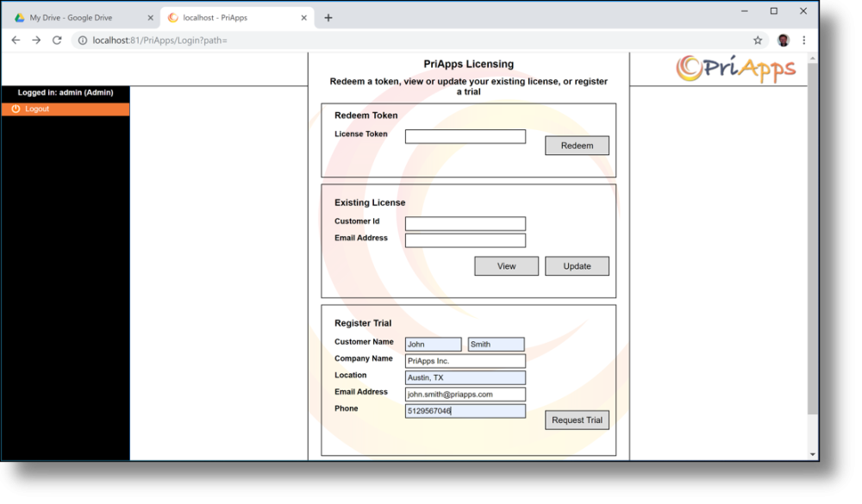862x504 pixels.
Task: Open the Chrome menu via three-dot icon
Action: 803,40
